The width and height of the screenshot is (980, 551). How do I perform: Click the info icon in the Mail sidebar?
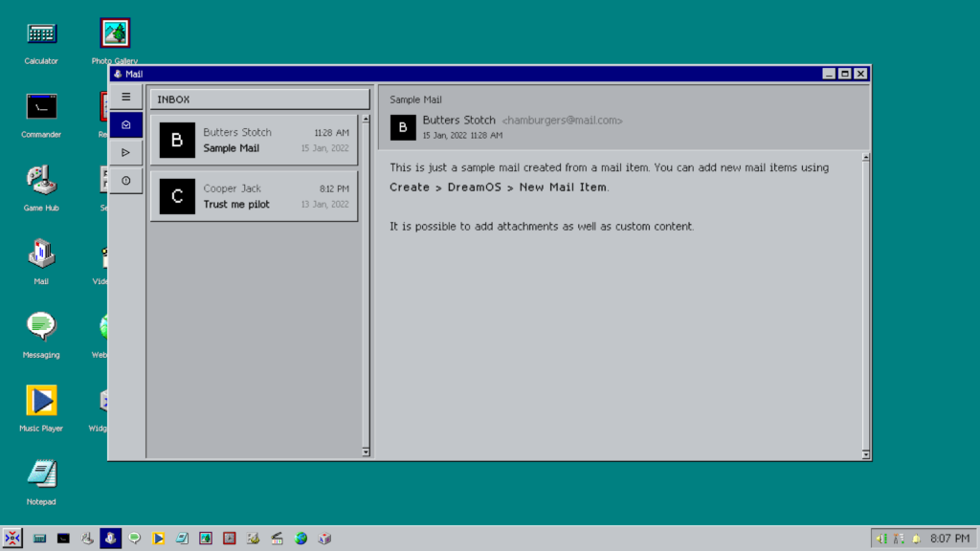pos(125,179)
